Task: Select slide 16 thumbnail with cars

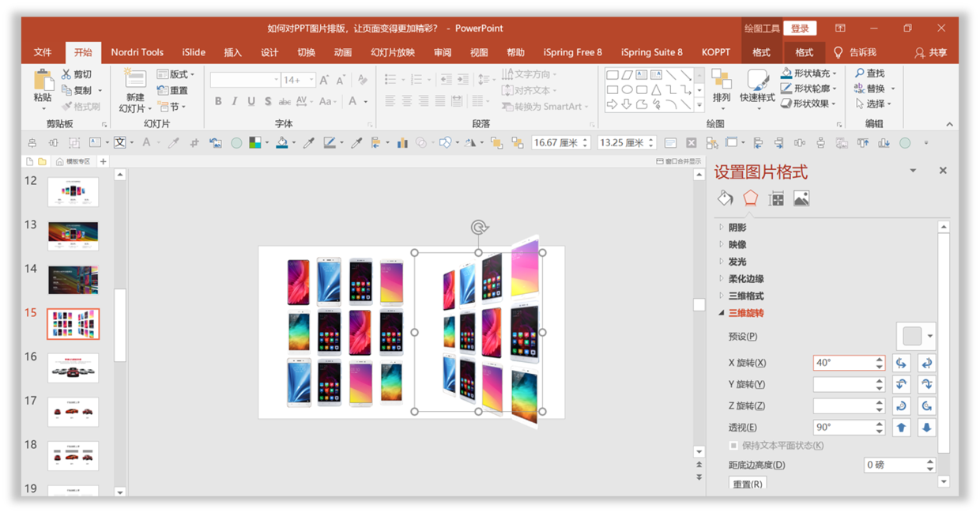Action: click(73, 368)
